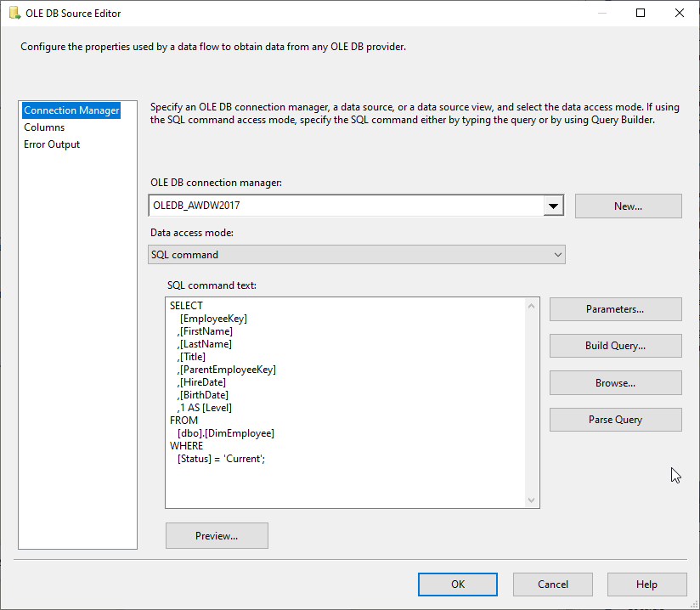
Task: Click inside the SQL command text box
Action: coord(346,403)
